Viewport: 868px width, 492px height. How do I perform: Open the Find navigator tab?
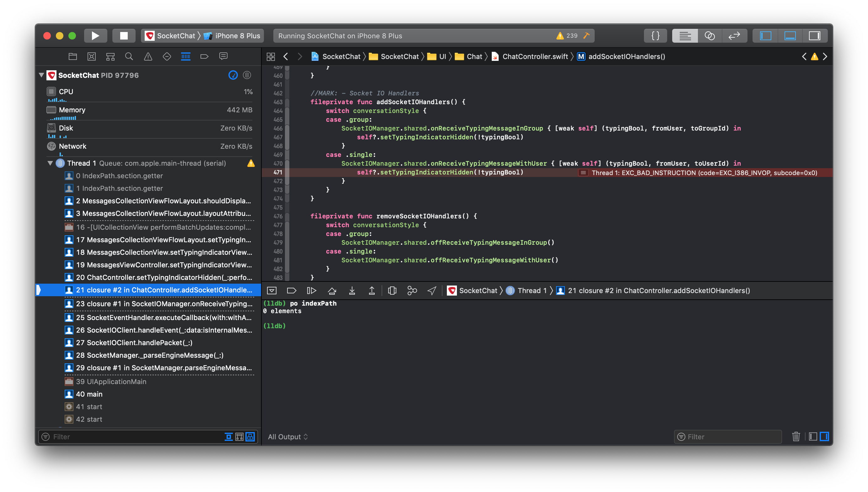coord(129,56)
